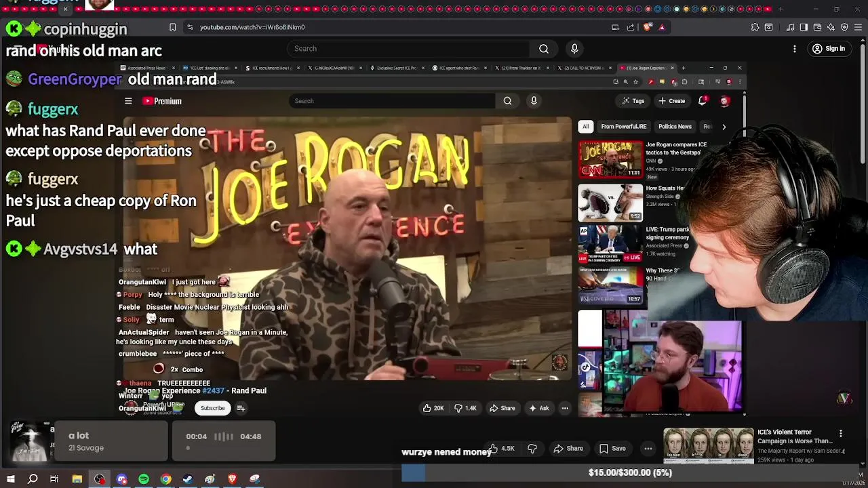Viewport: 868px width, 488px height.
Task: Click the outer YouTube search box
Action: pos(408,48)
